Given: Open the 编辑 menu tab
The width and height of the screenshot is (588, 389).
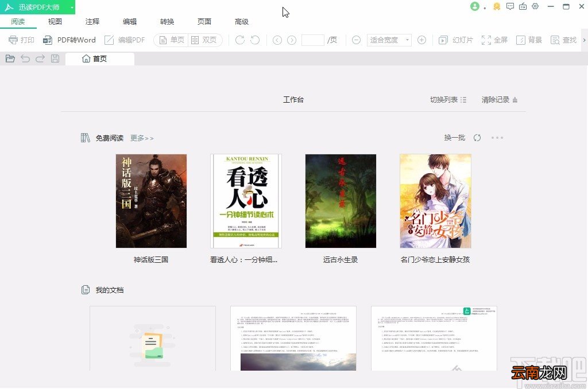Looking at the screenshot, I should click(130, 21).
